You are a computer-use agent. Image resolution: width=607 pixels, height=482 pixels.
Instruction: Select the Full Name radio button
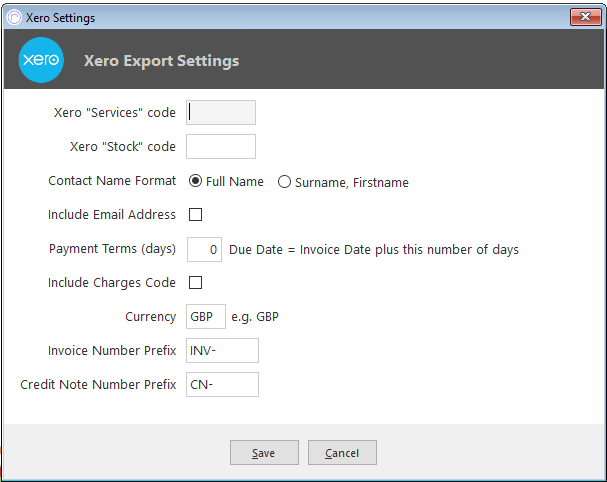[x=195, y=181]
